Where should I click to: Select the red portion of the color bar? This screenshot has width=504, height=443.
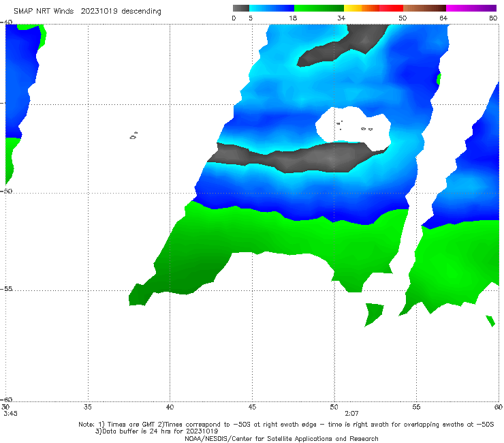click(x=391, y=8)
